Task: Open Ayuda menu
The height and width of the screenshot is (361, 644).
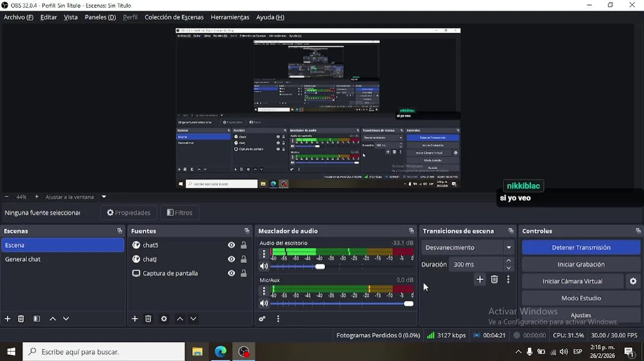Action: click(270, 17)
